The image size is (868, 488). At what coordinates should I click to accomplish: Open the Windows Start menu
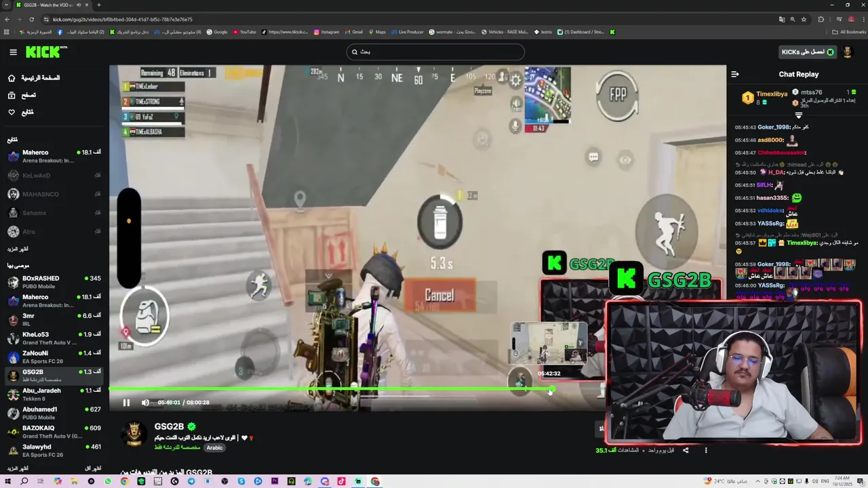click(x=7, y=481)
